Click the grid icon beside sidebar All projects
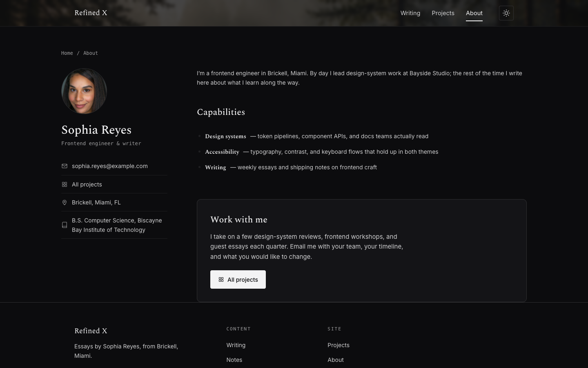The width and height of the screenshot is (588, 368). tap(65, 184)
